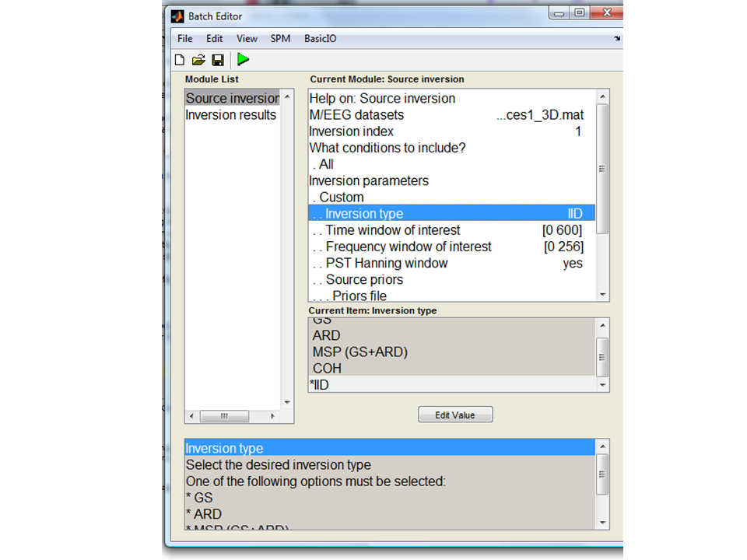Select MSP (GS+ARD) inversion option
747x560 pixels.
click(x=359, y=352)
